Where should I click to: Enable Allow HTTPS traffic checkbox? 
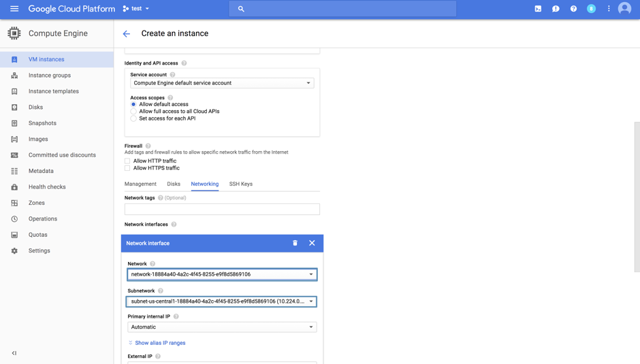tap(128, 168)
